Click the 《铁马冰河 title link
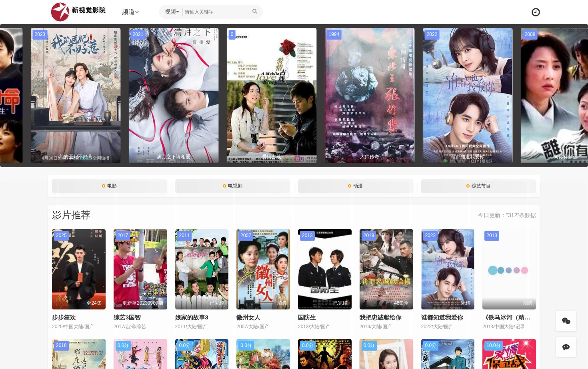The width and height of the screenshot is (588, 369). [507, 317]
